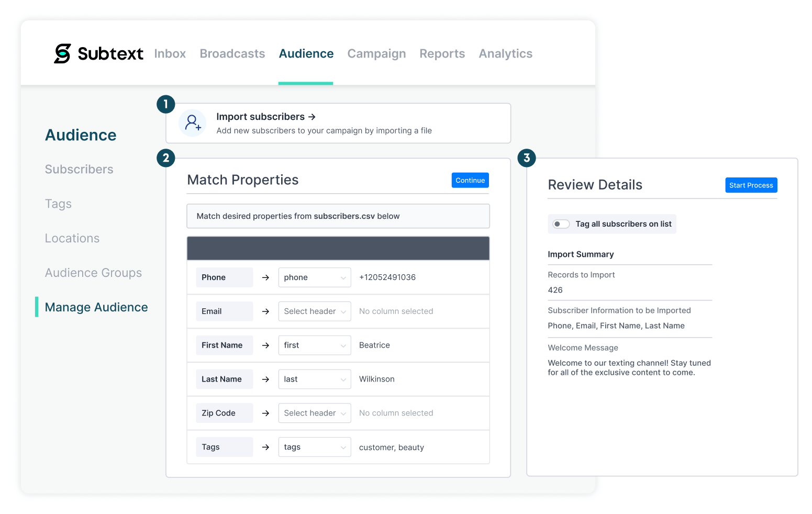Viewport: 812px width, 514px height.
Task: Enable Tag all subscribers on list
Action: [x=560, y=224]
